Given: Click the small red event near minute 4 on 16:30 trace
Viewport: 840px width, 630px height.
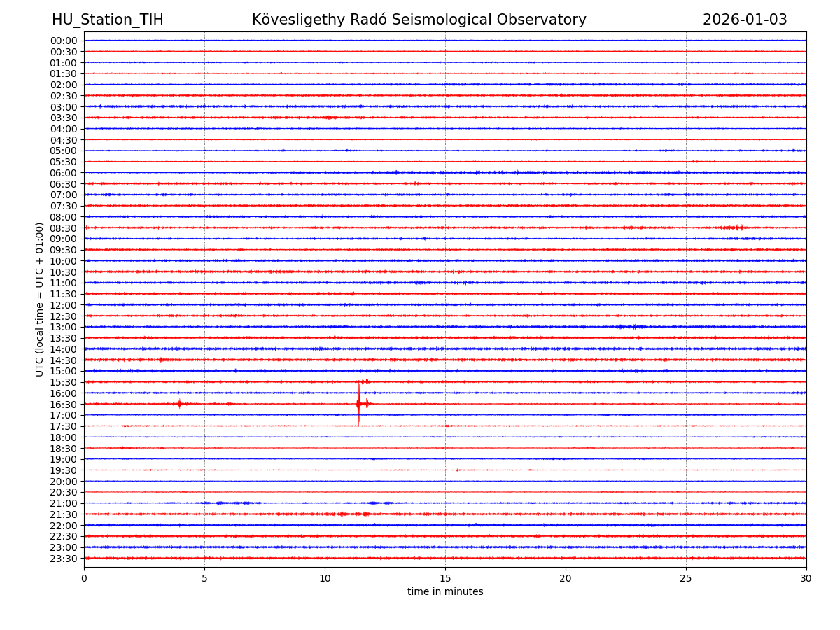Looking at the screenshot, I should pos(179,404).
